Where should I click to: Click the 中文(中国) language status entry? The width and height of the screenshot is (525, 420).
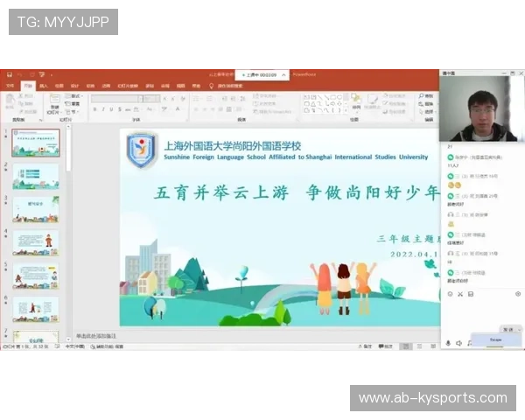[75, 346]
